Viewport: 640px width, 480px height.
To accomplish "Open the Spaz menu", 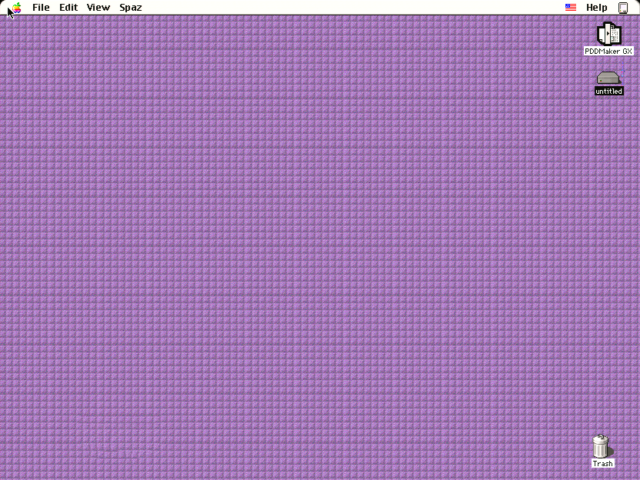I will [131, 8].
